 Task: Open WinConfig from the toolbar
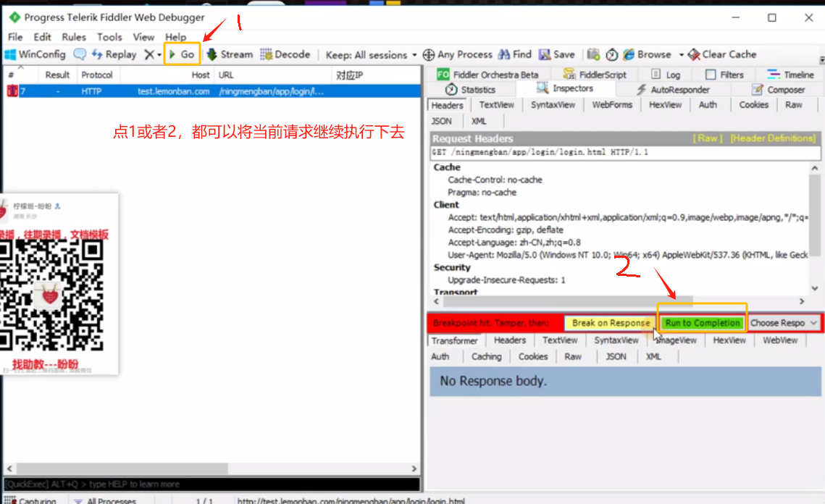(x=35, y=54)
